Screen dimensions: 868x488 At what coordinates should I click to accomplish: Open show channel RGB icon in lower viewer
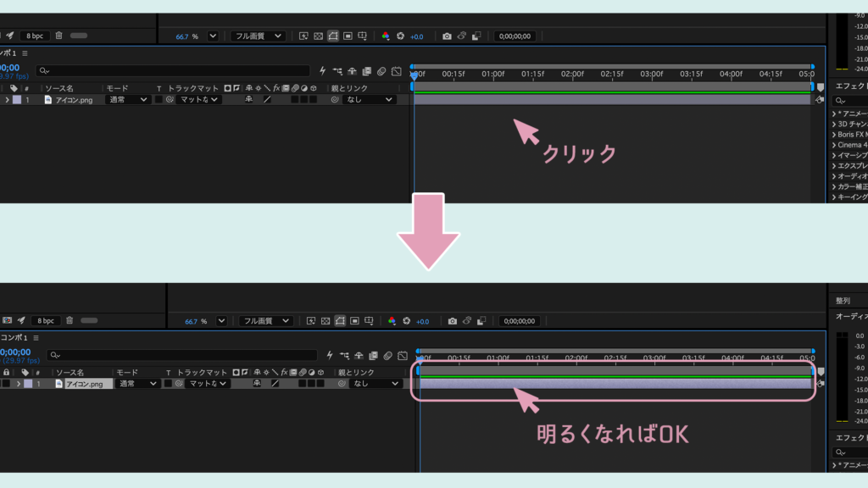click(x=392, y=321)
